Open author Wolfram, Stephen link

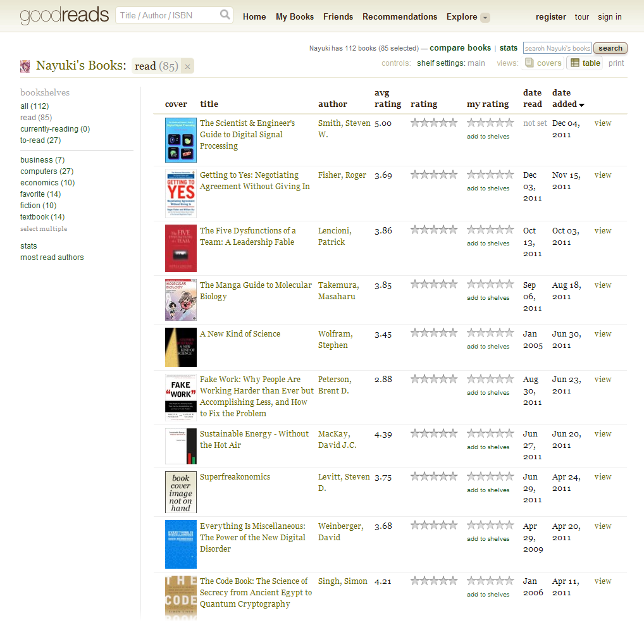335,339
